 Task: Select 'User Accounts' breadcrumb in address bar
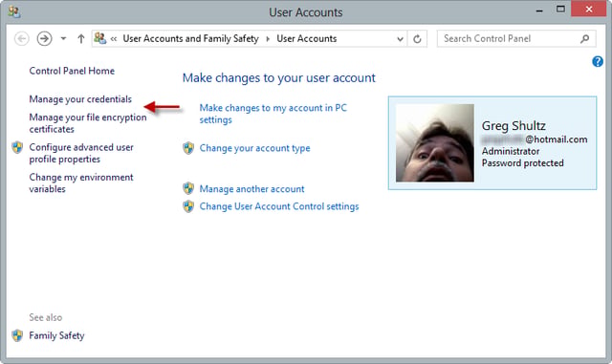click(x=307, y=38)
